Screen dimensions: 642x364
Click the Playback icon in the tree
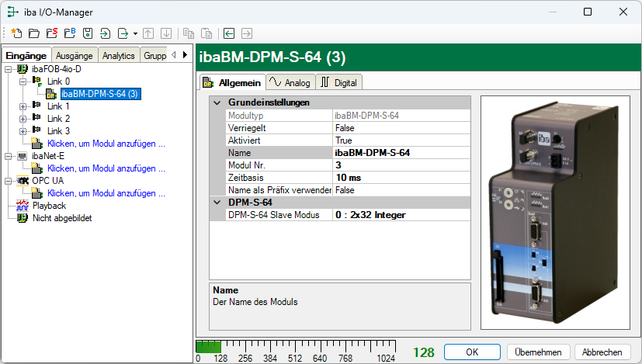[x=23, y=206]
